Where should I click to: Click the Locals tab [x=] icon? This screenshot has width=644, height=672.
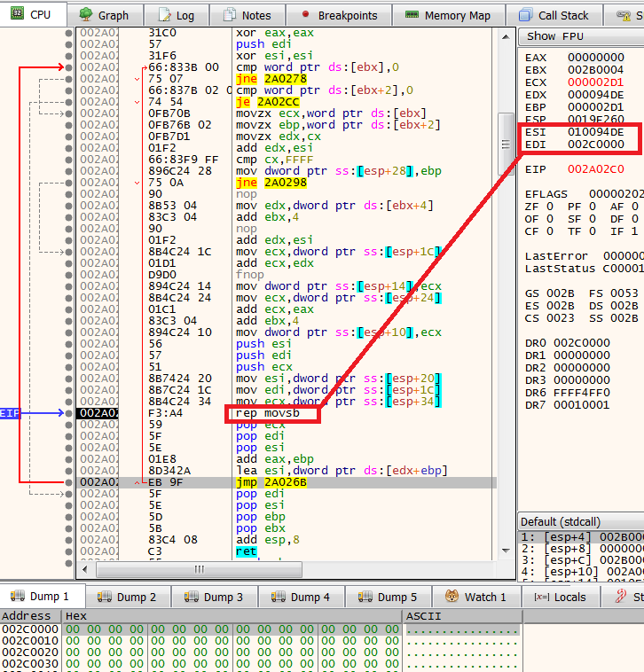pos(542,597)
